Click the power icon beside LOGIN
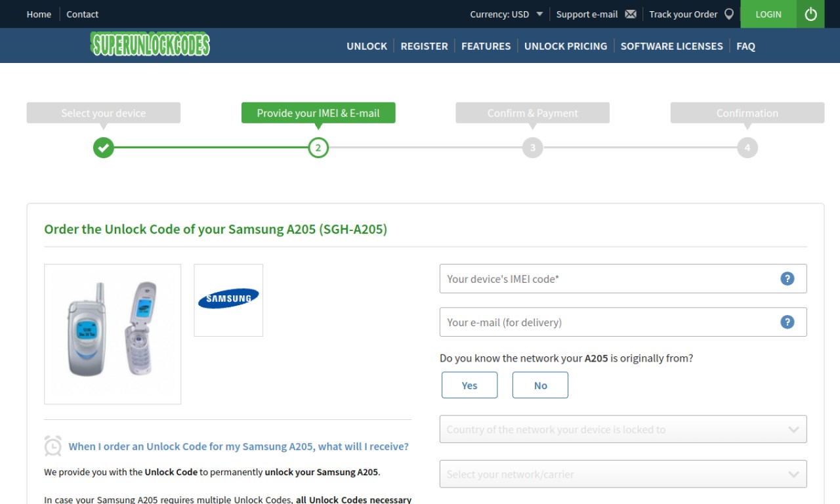The image size is (840, 504). click(810, 14)
